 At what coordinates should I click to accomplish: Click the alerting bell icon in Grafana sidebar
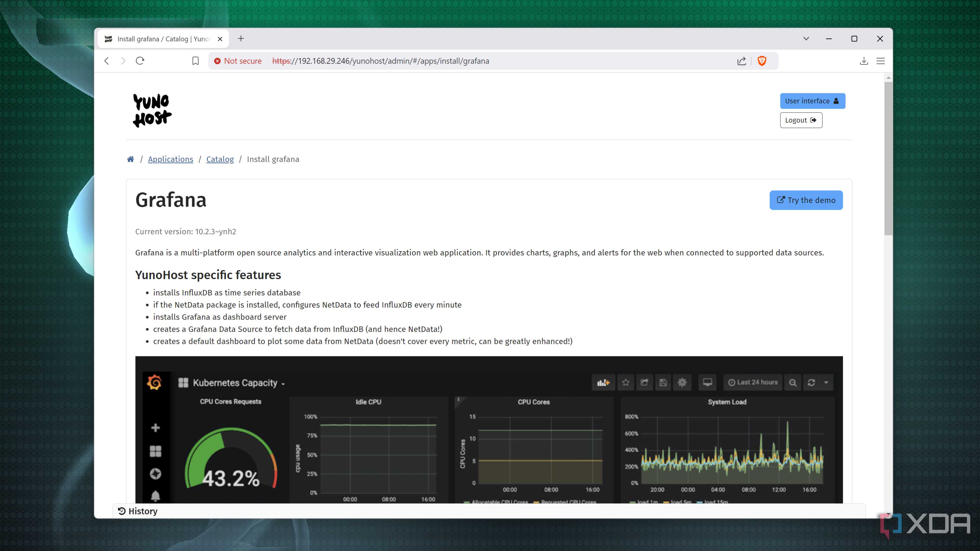click(155, 496)
